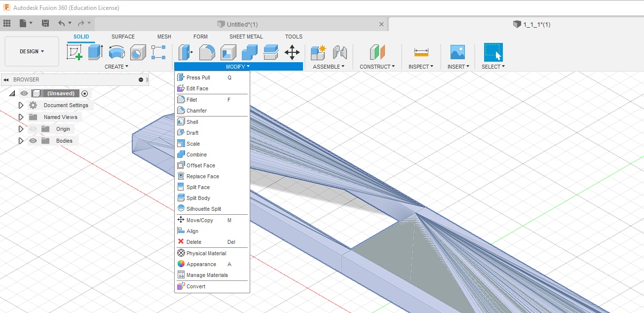
Task: Show the hidden Origin folder
Action: click(33, 129)
